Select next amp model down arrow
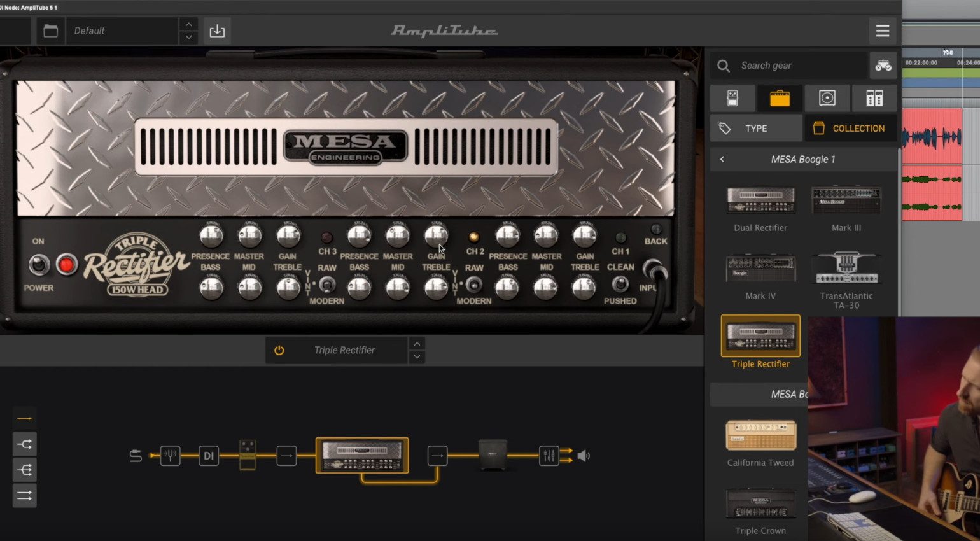 (x=417, y=357)
